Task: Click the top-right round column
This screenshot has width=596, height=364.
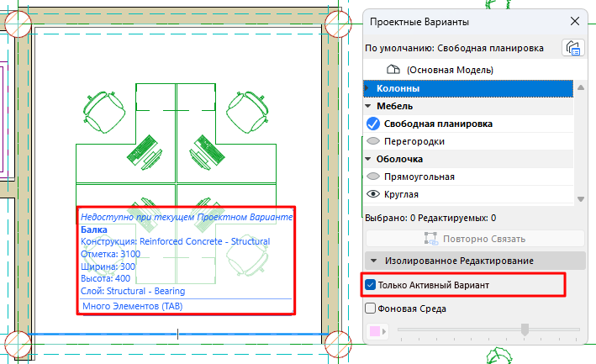Action: pyautogui.click(x=338, y=24)
